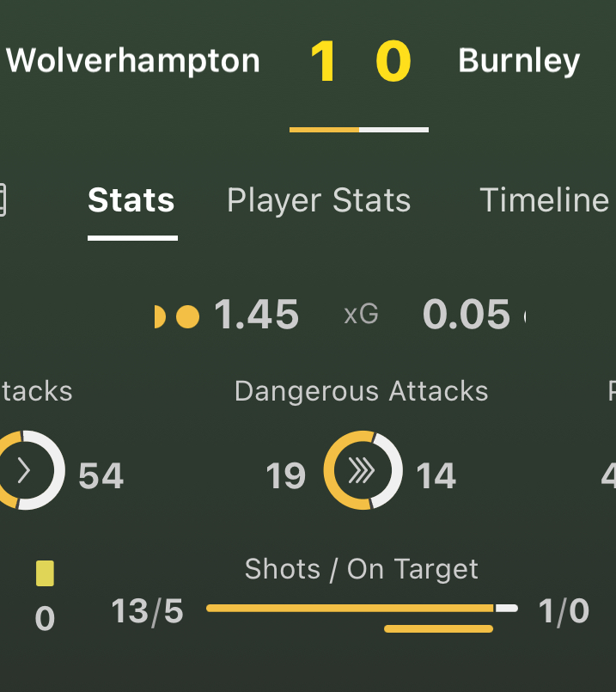
Task: Click the match progress bar under the score
Action: 359,130
